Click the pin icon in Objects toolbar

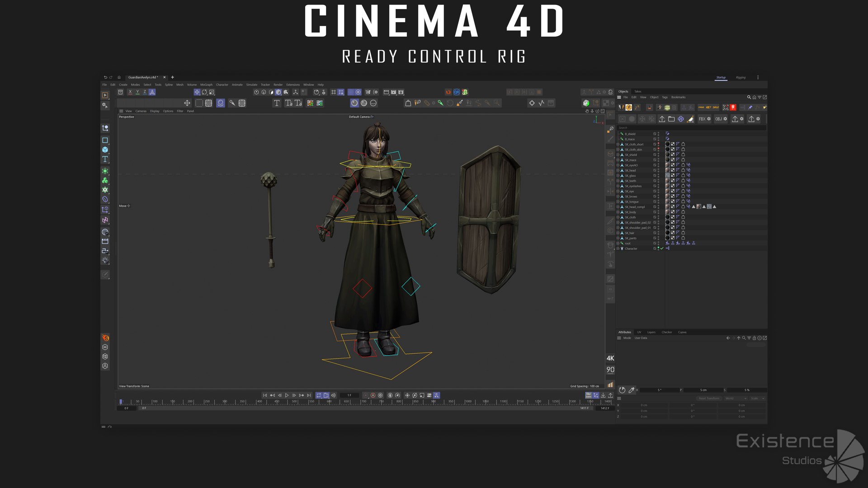coord(750,108)
